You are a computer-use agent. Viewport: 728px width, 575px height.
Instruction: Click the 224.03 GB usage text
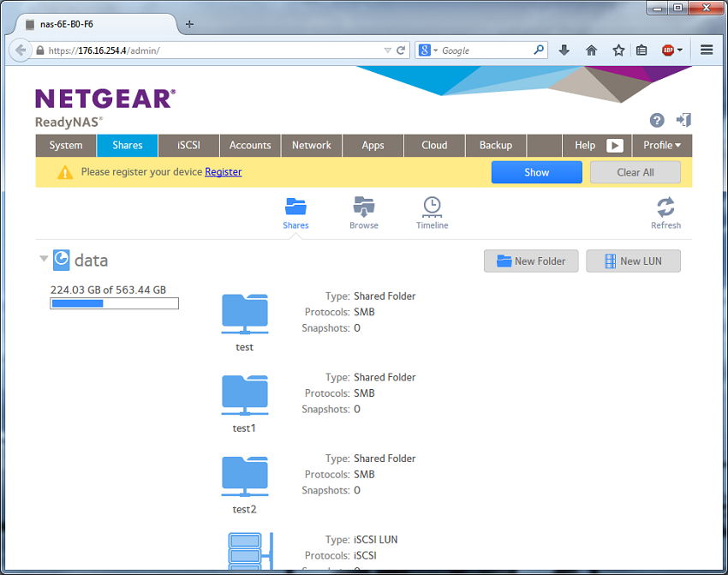point(108,290)
